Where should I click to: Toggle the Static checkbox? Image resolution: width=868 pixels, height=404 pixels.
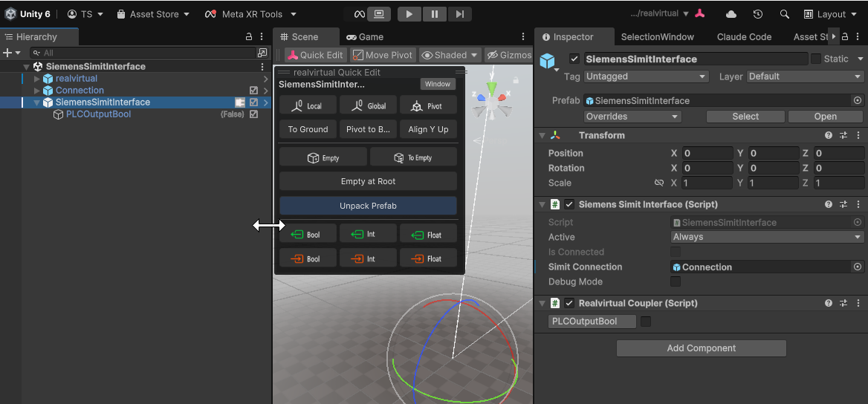[816, 59]
